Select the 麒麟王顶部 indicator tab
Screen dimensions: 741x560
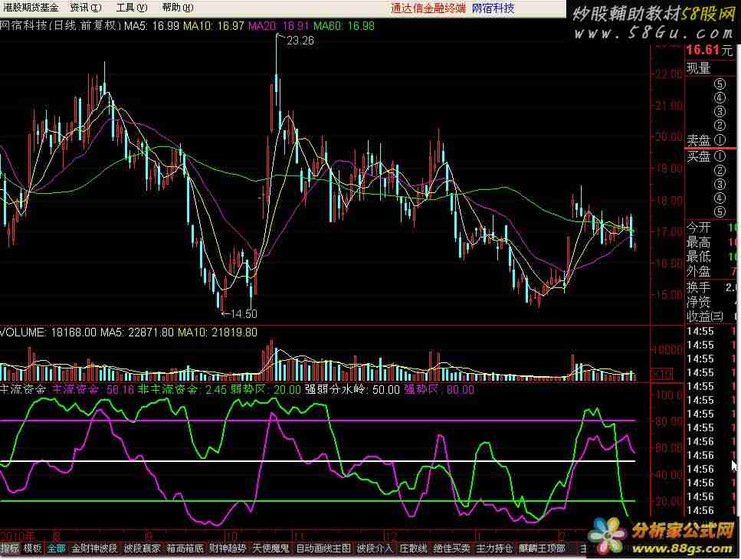542,549
